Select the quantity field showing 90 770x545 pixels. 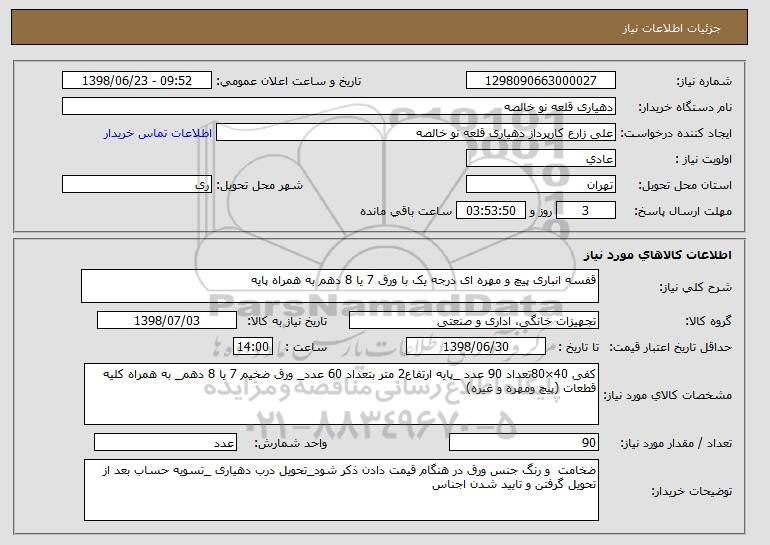[x=524, y=442]
